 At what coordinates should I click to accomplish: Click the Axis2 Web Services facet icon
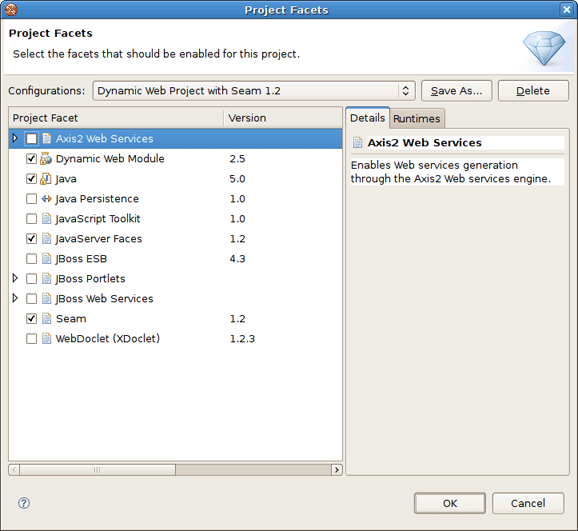46,139
